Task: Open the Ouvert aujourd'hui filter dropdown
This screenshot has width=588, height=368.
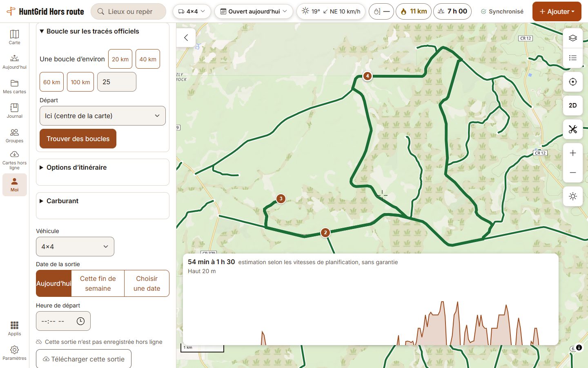Action: (254, 11)
